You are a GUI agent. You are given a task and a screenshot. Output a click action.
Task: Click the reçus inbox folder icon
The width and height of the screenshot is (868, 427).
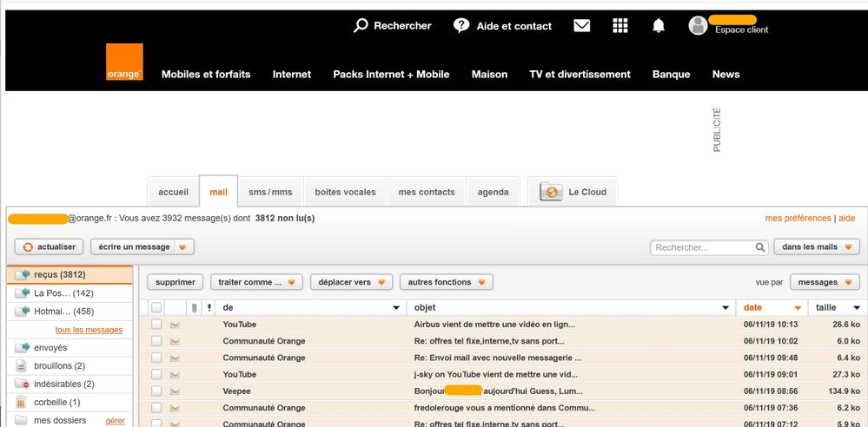[22, 274]
